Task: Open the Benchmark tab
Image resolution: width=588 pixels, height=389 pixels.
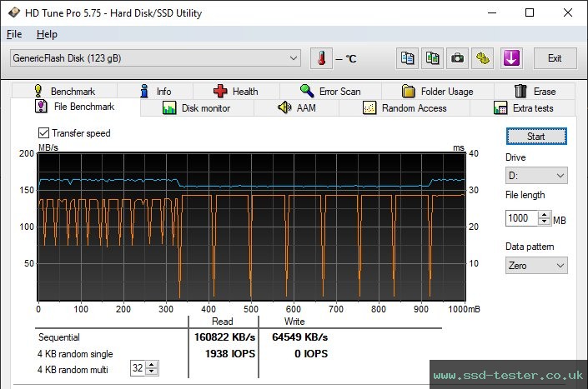Action: (64, 92)
